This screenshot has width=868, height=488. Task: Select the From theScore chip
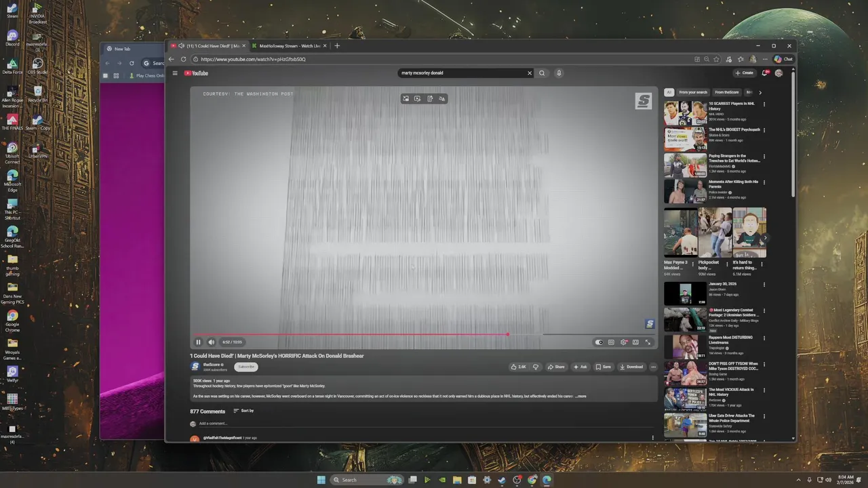tap(727, 92)
